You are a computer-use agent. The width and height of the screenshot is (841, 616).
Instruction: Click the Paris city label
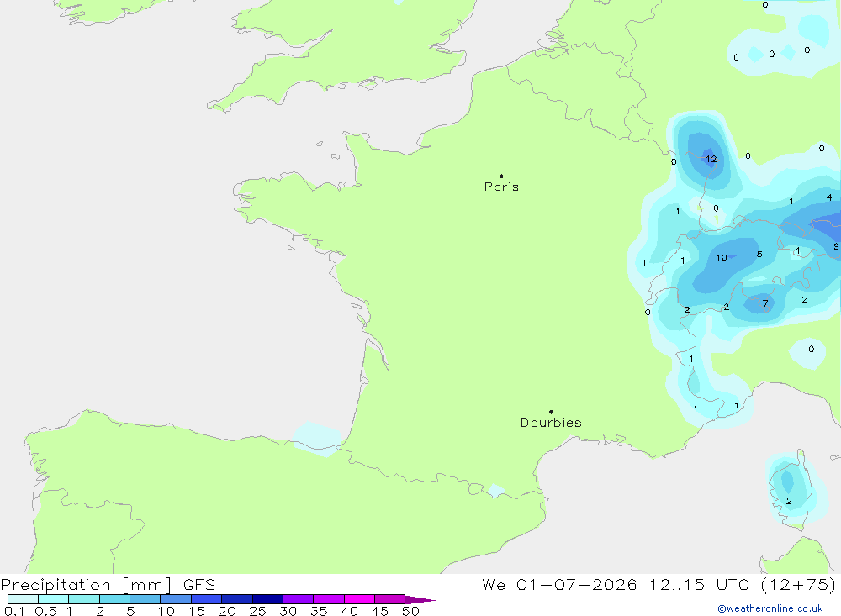pos(501,187)
